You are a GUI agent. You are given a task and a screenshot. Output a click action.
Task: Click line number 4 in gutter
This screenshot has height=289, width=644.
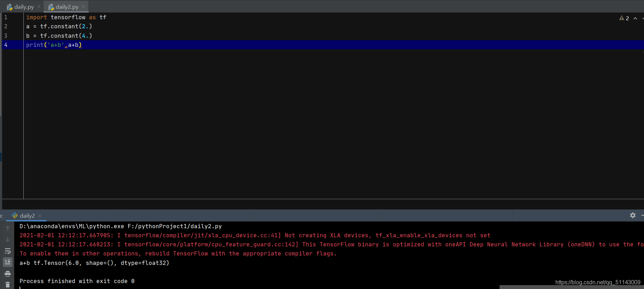[6, 45]
